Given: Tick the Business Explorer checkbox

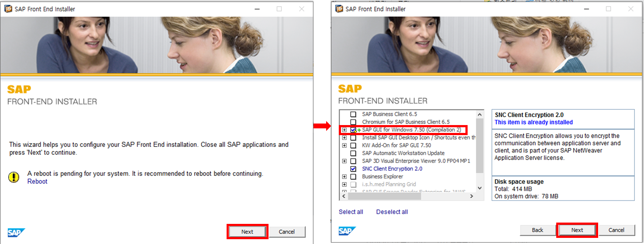Looking at the screenshot, I should [353, 177].
